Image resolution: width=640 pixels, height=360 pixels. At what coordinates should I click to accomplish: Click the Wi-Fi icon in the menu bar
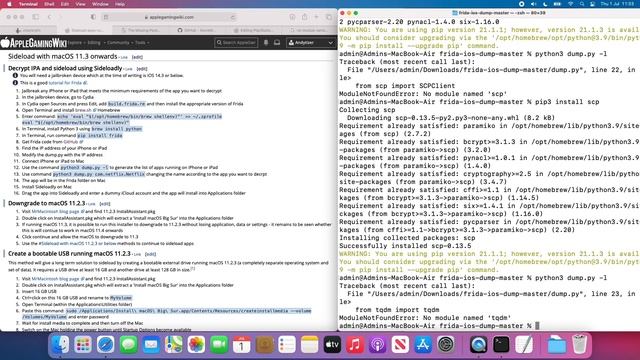click(x=571, y=4)
